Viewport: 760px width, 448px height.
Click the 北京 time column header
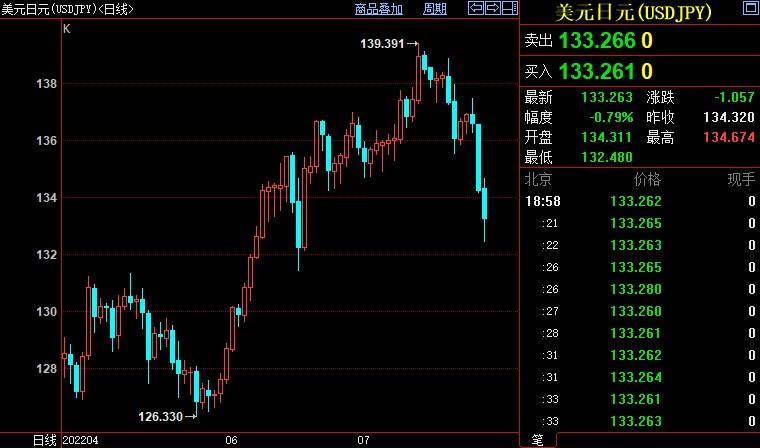pyautogui.click(x=539, y=180)
